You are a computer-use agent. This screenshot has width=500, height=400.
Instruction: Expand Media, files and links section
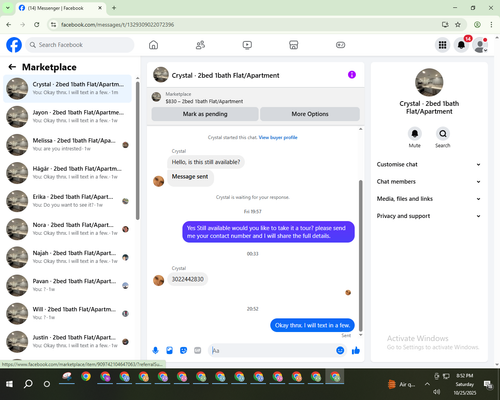[x=429, y=199]
